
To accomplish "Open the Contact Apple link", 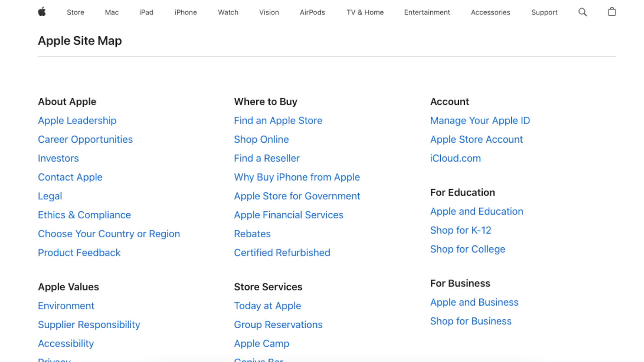I will (x=70, y=177).
